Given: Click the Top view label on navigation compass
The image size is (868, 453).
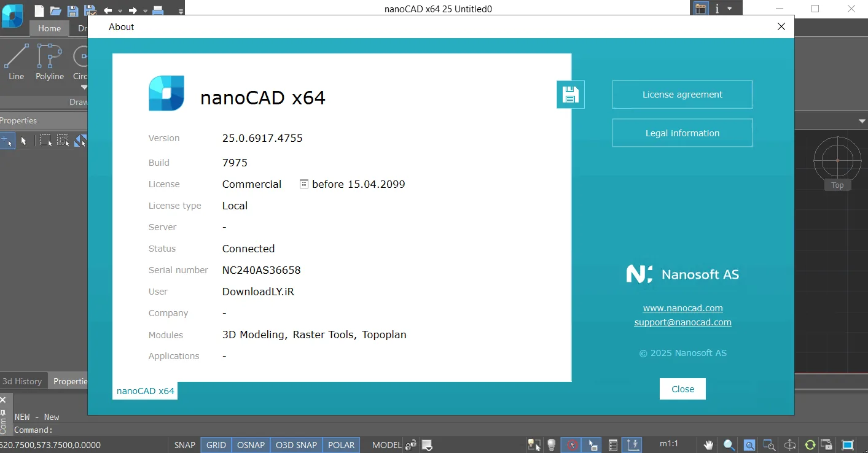Looking at the screenshot, I should coord(837,185).
